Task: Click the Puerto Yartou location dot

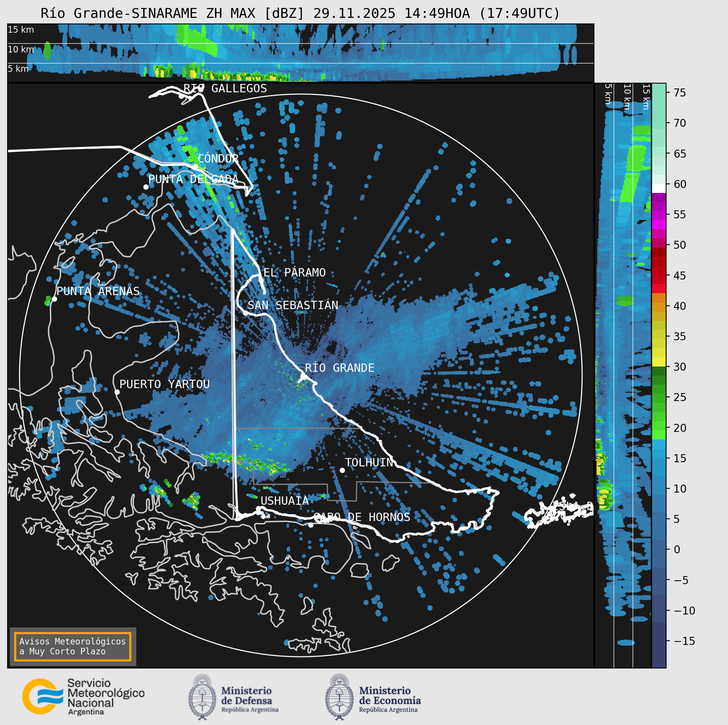Action: click(x=117, y=392)
